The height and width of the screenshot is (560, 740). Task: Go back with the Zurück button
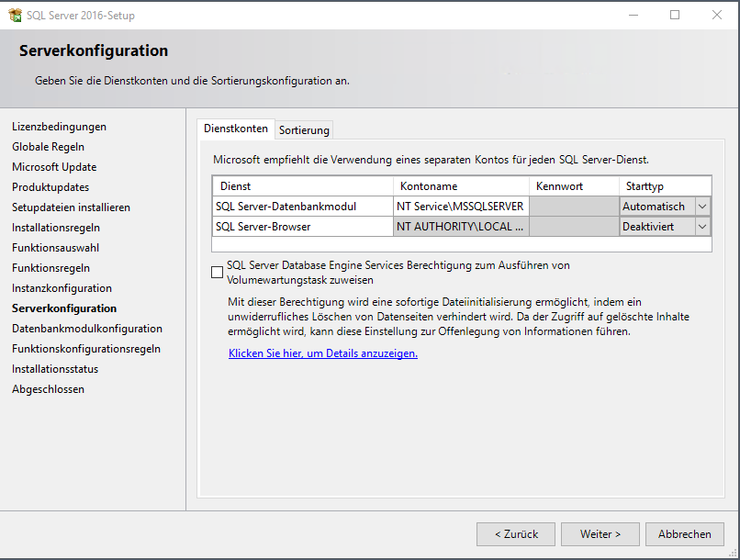pyautogui.click(x=515, y=533)
